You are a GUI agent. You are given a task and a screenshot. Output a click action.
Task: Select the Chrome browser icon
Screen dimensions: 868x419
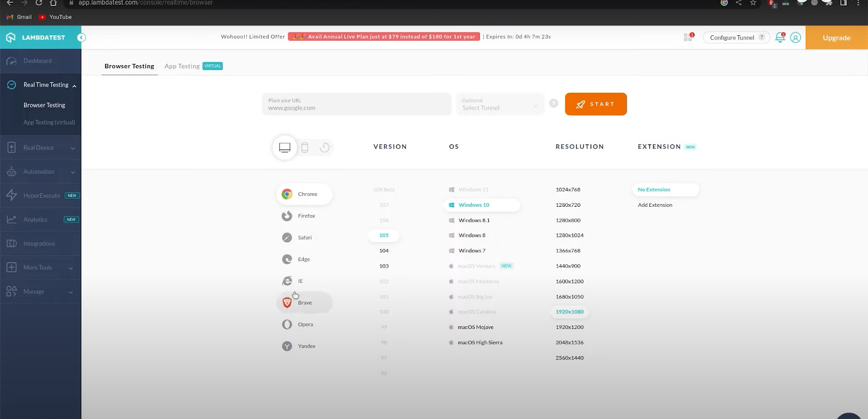287,194
